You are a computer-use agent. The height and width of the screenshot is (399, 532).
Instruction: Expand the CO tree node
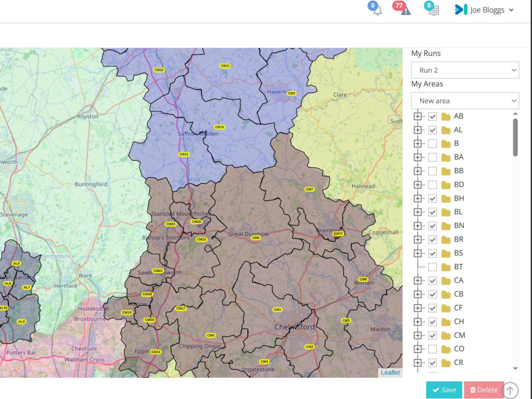[418, 349]
